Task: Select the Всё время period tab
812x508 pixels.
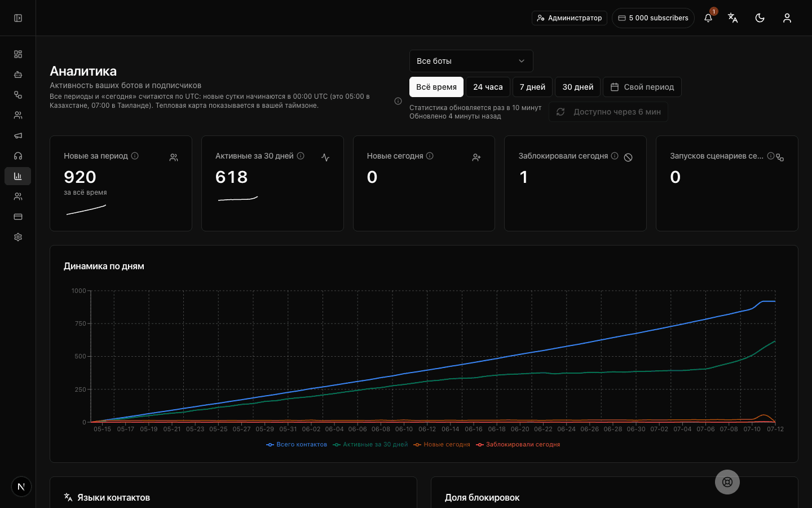Action: pos(436,87)
